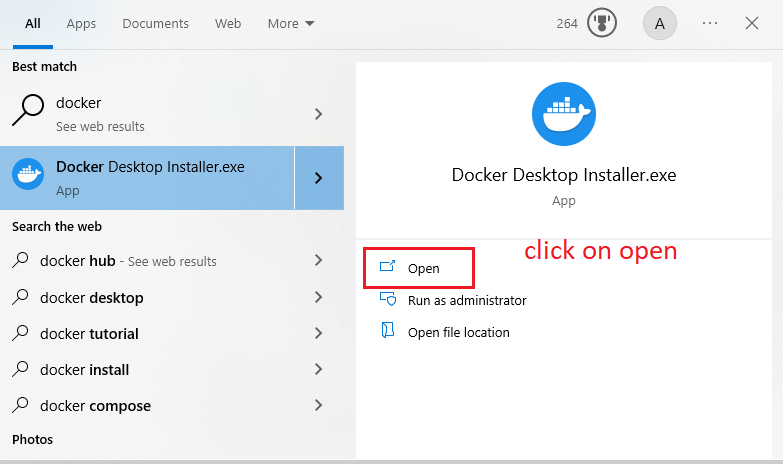
Task: Expand arrow for Docker Desktop Installer.exe
Action: [319, 178]
